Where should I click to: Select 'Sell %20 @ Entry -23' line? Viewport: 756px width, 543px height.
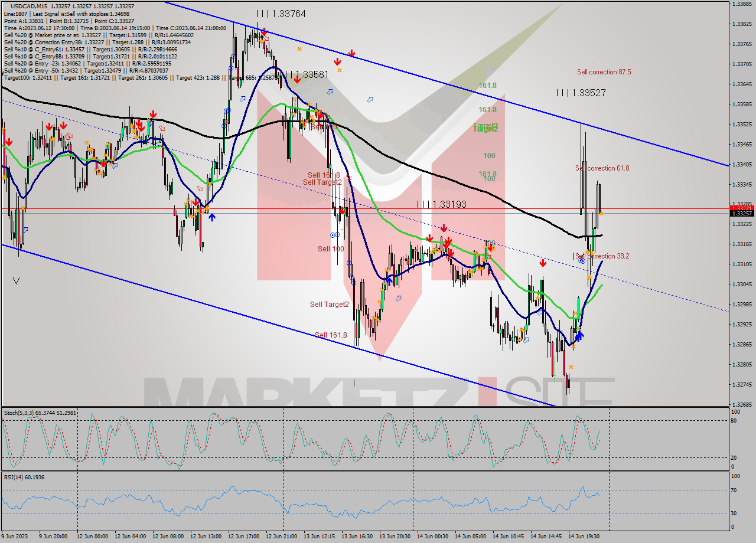click(x=87, y=63)
